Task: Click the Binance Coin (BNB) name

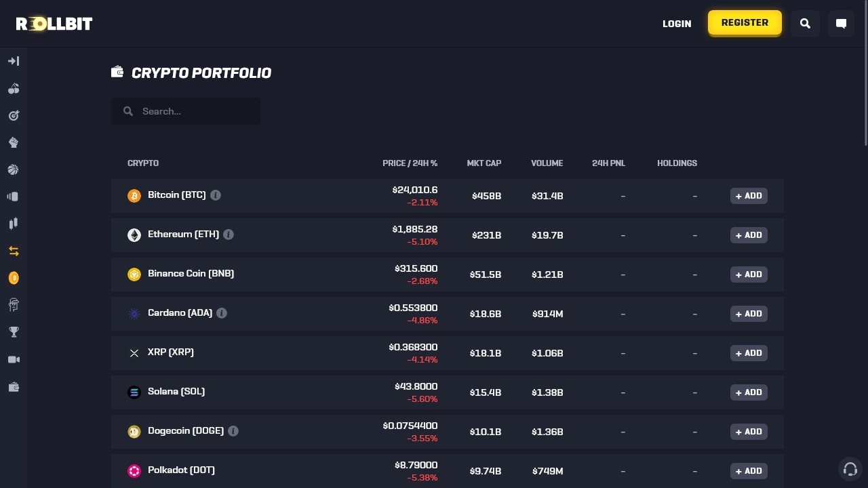Action: click(191, 273)
